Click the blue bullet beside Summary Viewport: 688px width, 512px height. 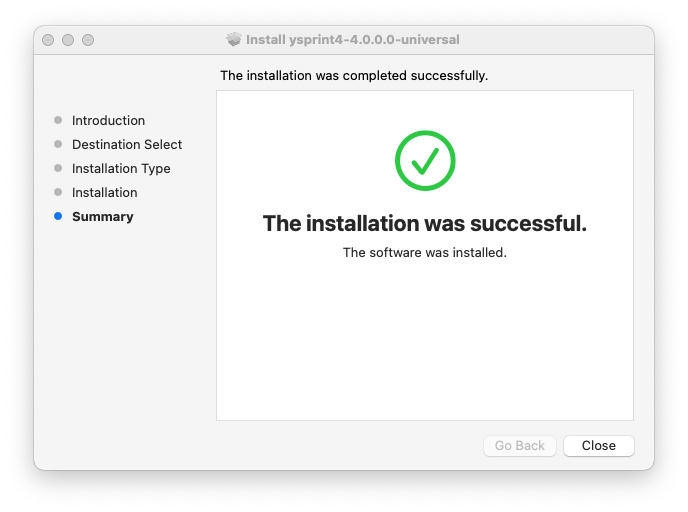tap(58, 216)
